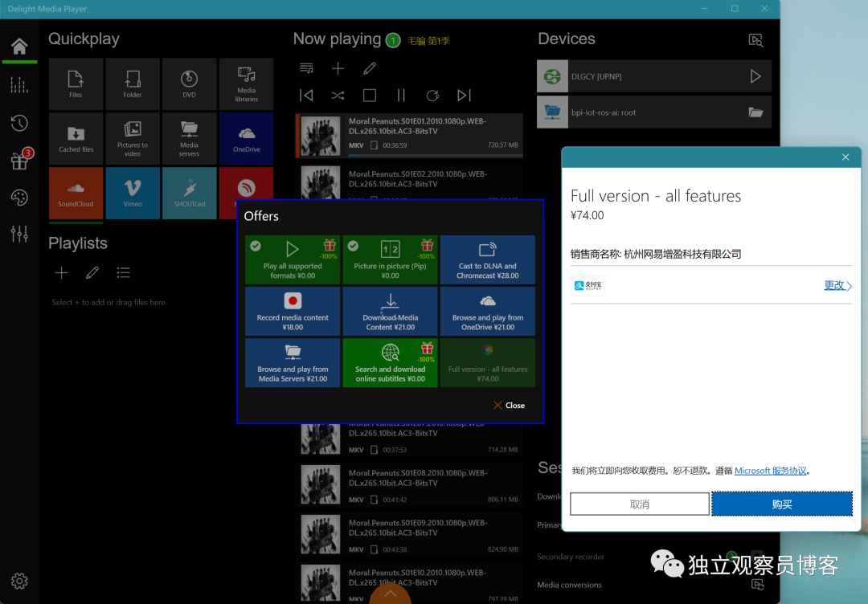Expand the orange up-chevron player panel
The width and height of the screenshot is (868, 604).
(391, 593)
